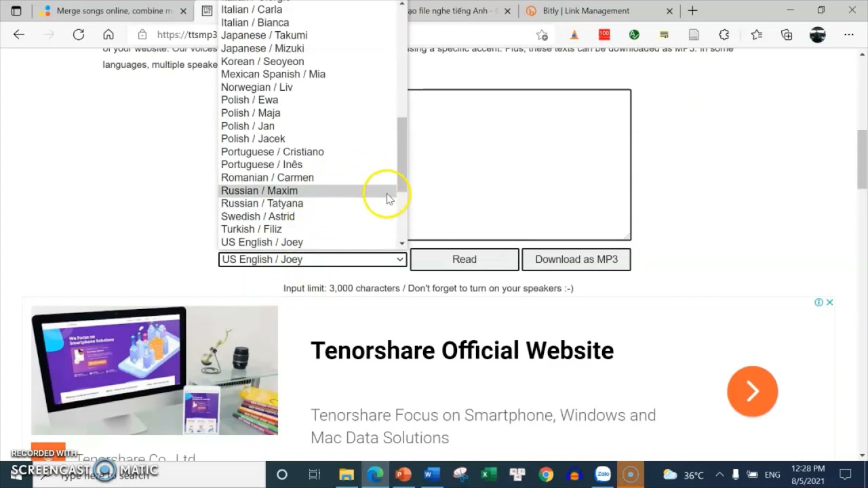Select Turkish / Filiz voice
This screenshot has width=868, height=488.
(308, 229)
